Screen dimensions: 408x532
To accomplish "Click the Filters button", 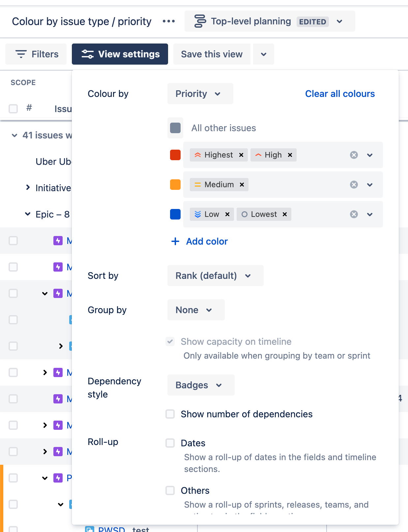I will (x=36, y=54).
